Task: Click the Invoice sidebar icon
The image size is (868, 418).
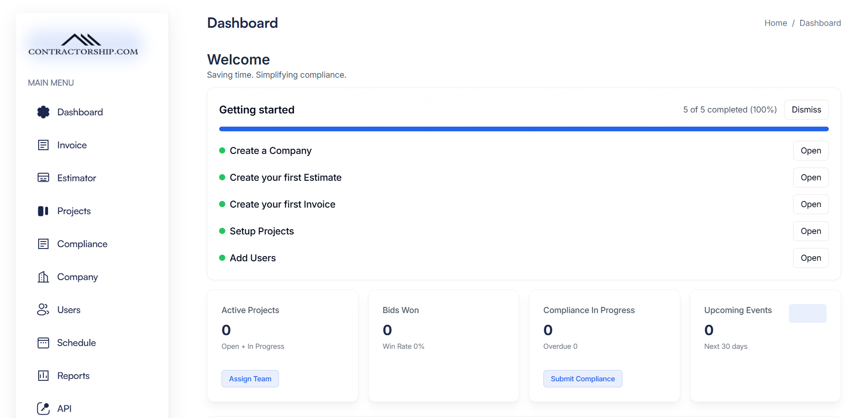Action: click(43, 145)
